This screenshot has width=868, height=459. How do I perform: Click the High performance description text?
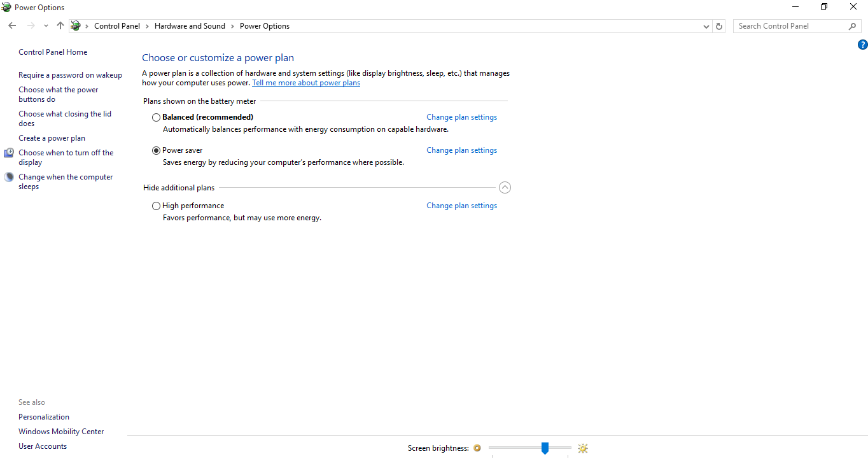pyautogui.click(x=242, y=218)
